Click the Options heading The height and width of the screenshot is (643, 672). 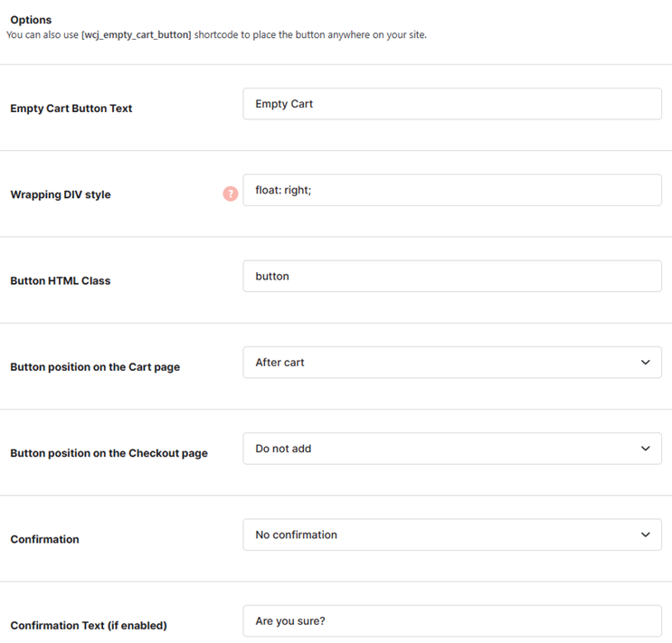(x=31, y=20)
